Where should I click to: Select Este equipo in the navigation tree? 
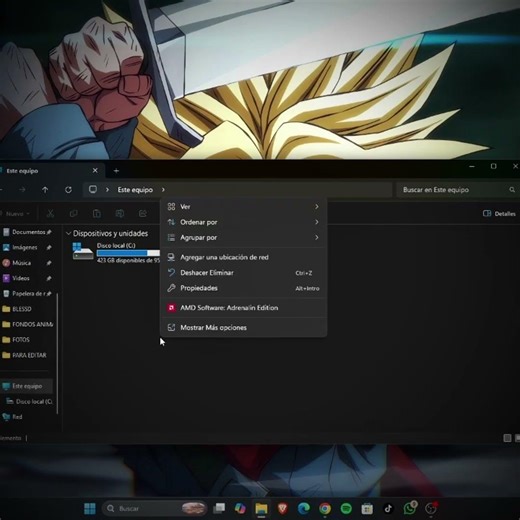click(x=27, y=386)
